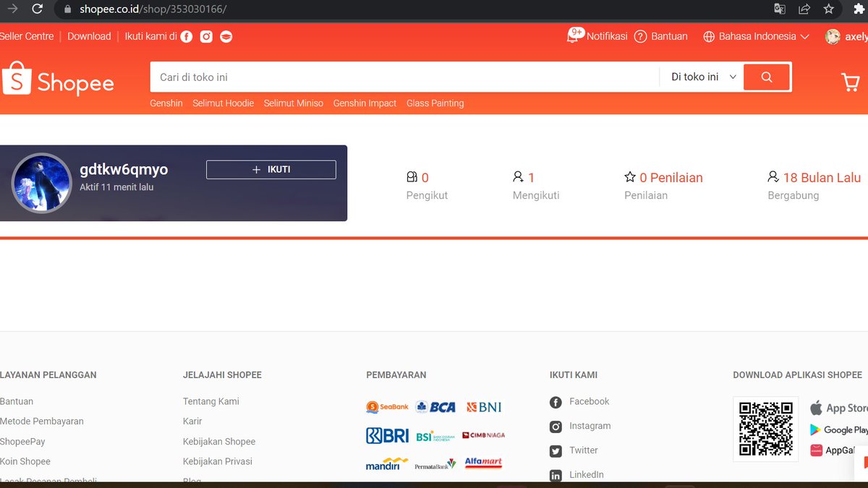Click the Google Translate icon in address bar

click(779, 9)
